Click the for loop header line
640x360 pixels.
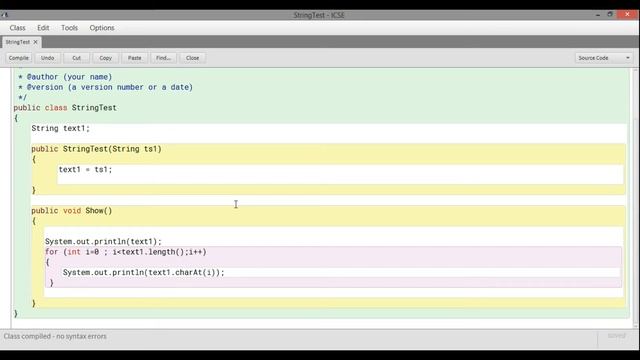click(x=126, y=252)
